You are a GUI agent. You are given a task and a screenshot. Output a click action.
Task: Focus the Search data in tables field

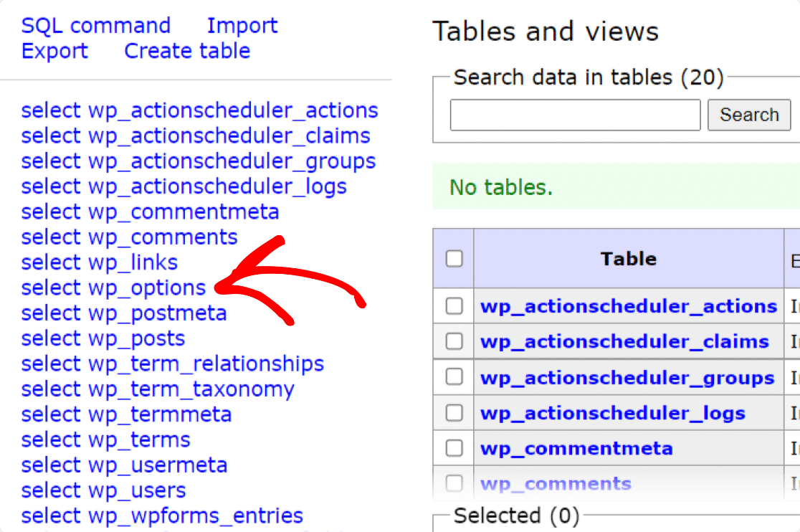[x=575, y=115]
